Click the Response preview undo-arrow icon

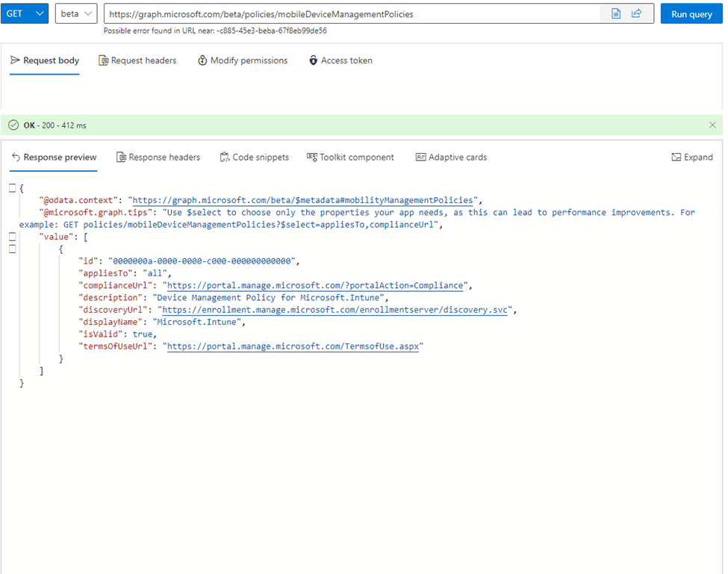(16, 157)
